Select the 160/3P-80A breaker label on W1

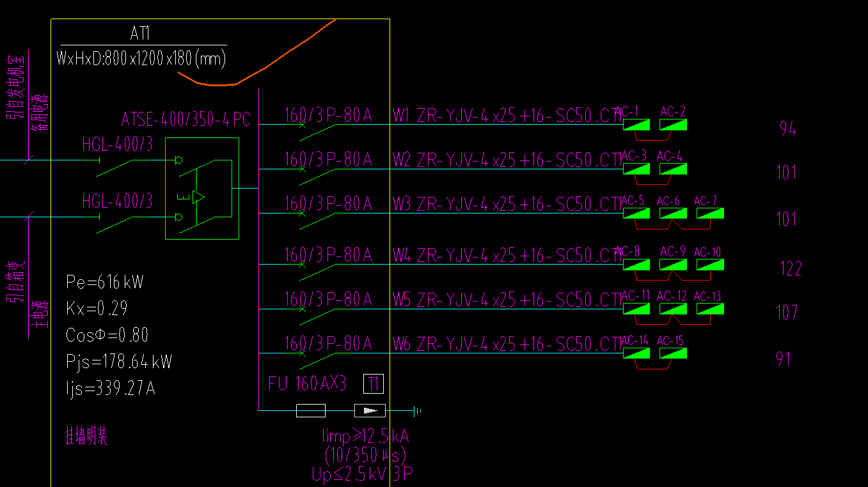(328, 115)
